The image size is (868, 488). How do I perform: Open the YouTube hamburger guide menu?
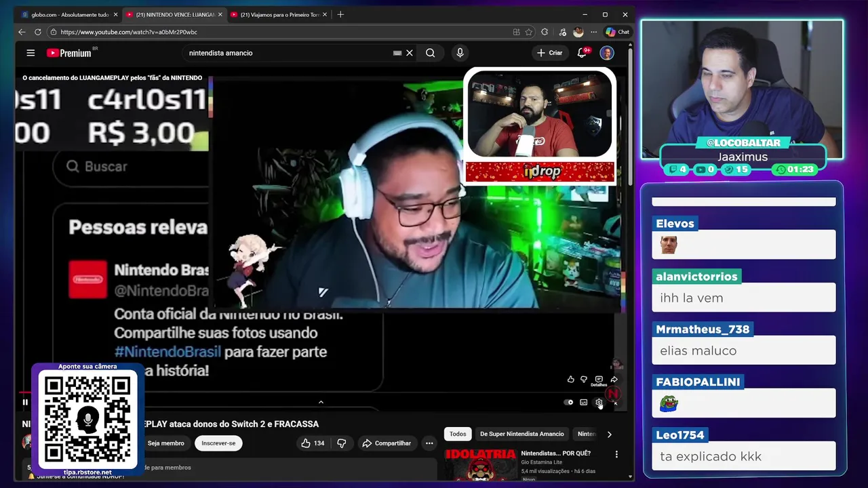click(31, 53)
